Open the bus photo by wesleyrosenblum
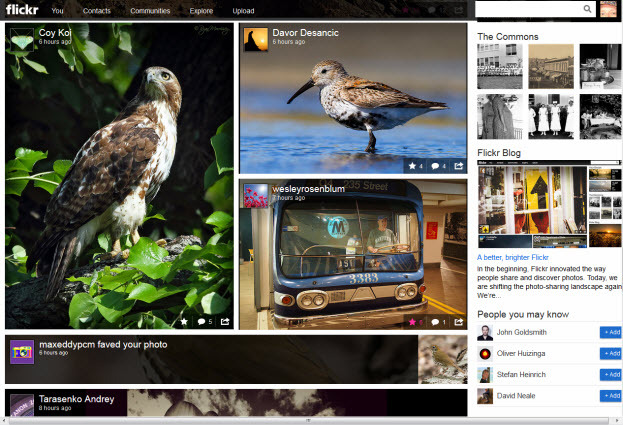Viewport: 623px width, 425px height. tap(353, 254)
